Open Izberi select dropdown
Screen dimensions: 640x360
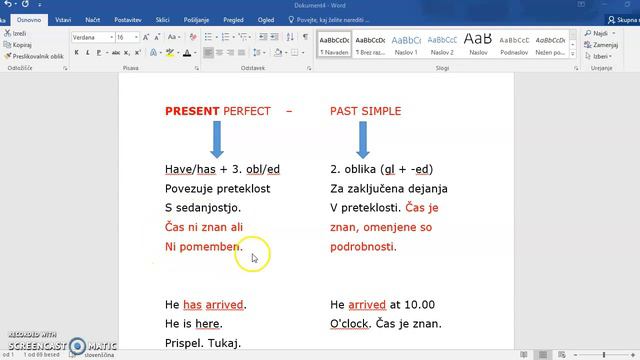tap(599, 56)
